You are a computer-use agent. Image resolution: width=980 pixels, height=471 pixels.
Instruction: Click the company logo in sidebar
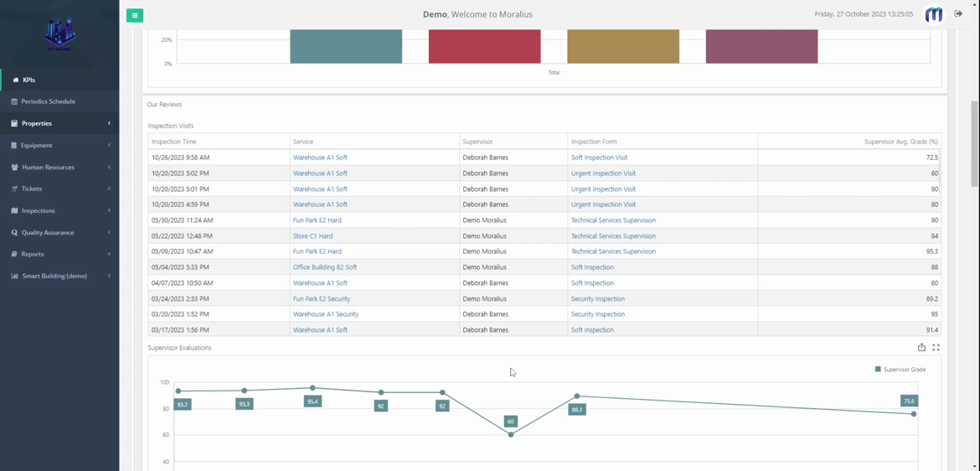pos(59,34)
